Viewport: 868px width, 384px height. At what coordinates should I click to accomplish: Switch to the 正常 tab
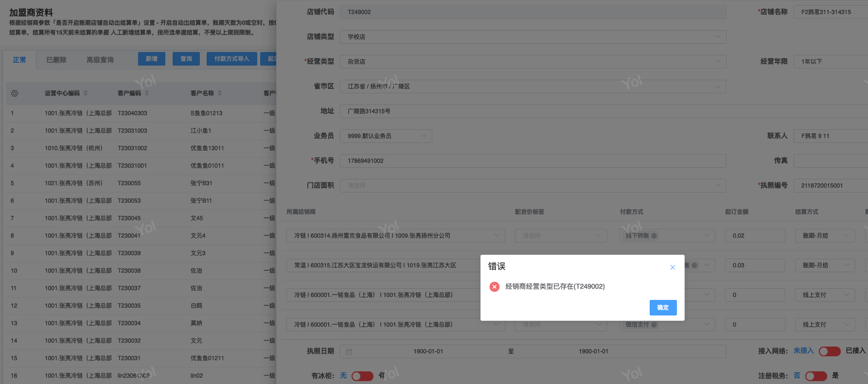[x=19, y=60]
